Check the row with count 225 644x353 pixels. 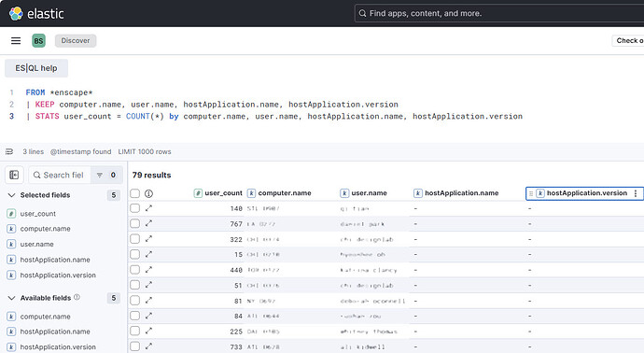click(x=134, y=331)
